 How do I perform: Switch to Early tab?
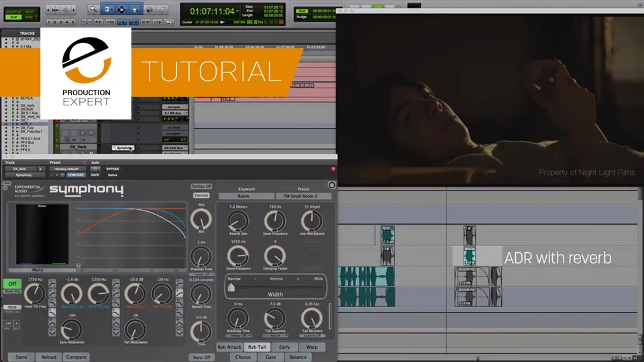pos(284,347)
